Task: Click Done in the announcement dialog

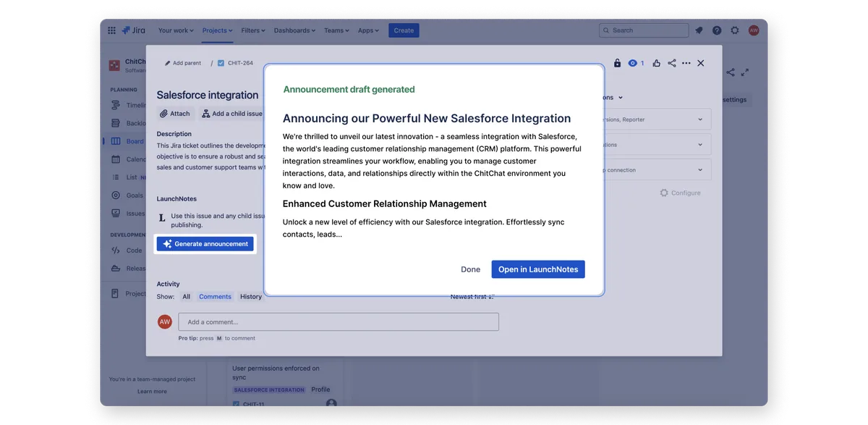Action: click(471, 269)
